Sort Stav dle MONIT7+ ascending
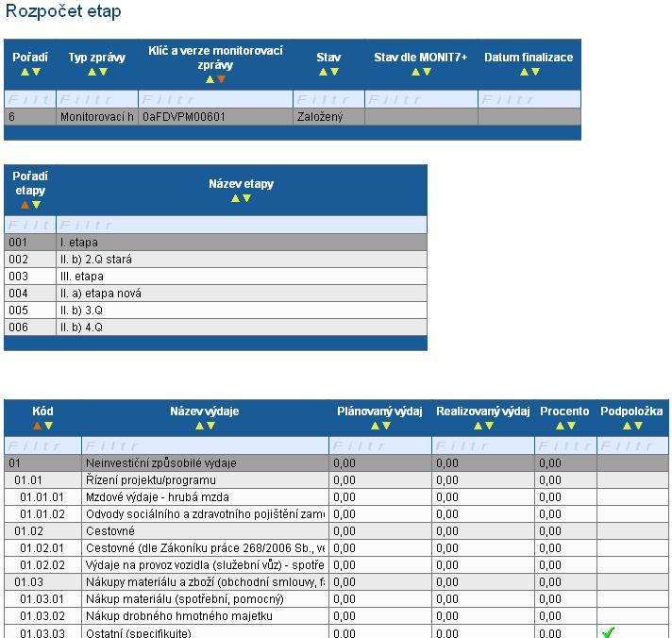Viewport: 672px width, 638px height. coord(415,72)
